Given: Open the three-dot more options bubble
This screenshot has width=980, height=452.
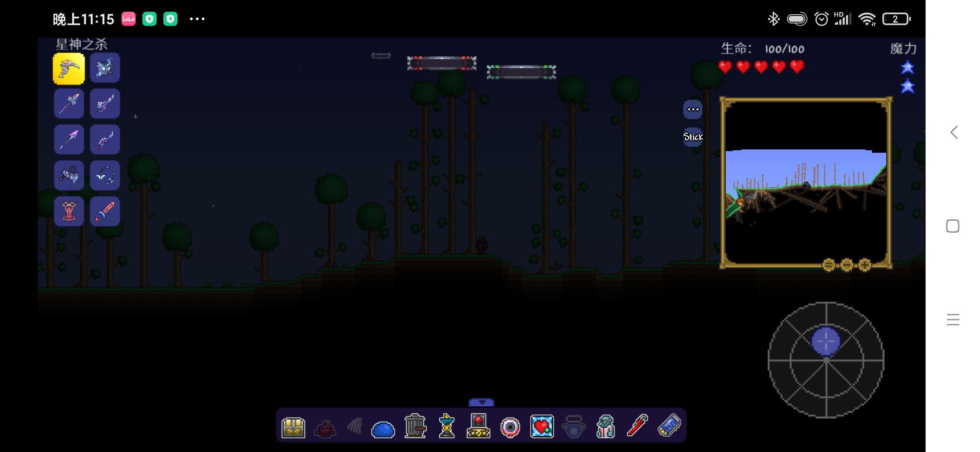Looking at the screenshot, I should [x=693, y=110].
